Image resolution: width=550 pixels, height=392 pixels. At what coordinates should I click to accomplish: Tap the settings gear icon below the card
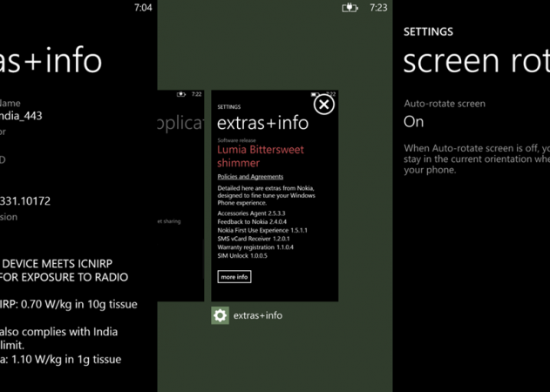click(x=221, y=315)
